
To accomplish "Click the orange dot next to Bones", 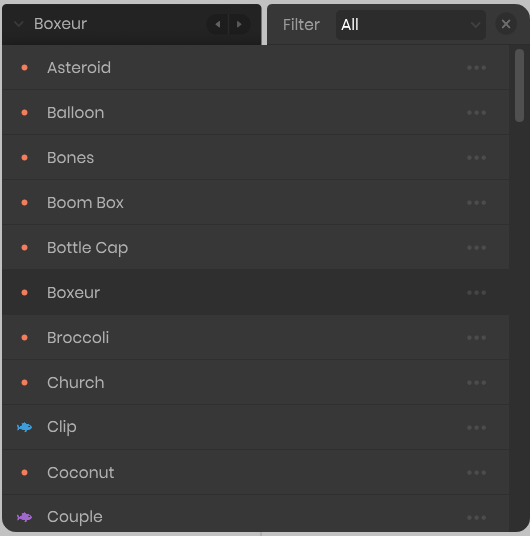I will [24, 158].
